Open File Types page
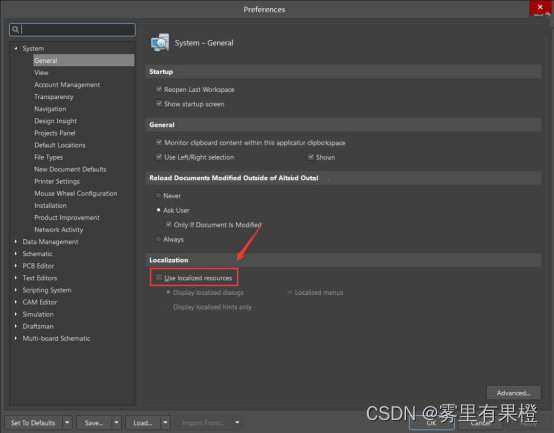 (x=49, y=157)
